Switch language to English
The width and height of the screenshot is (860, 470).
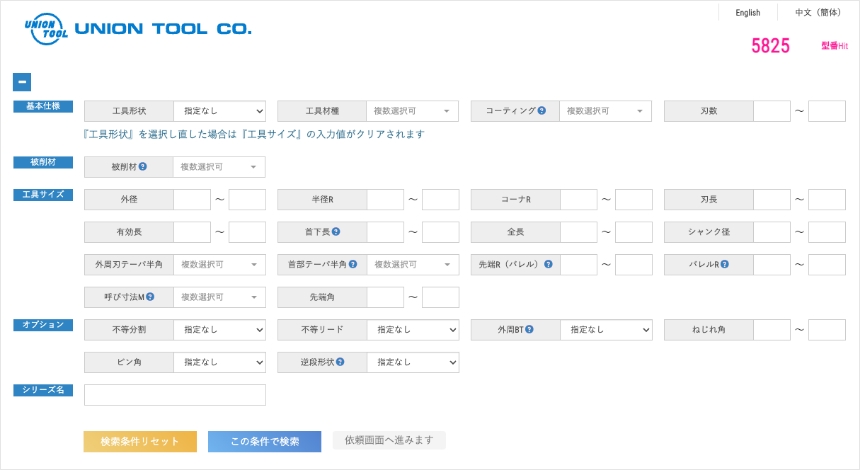(747, 13)
